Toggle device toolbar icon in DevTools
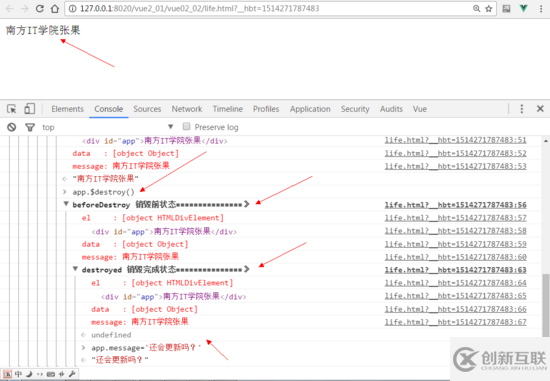This screenshot has width=550, height=381. [x=29, y=109]
